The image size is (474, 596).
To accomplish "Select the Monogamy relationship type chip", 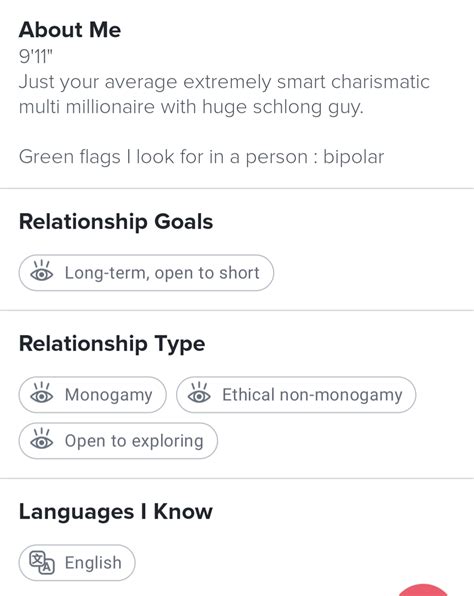I will [x=92, y=395].
